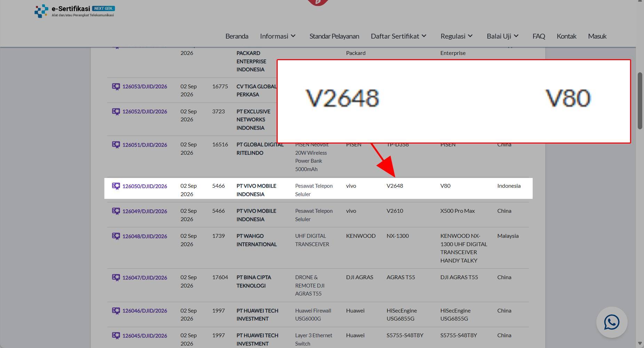Open certificate link 126045/DJID/2026
Image resolution: width=644 pixels, height=348 pixels.
tap(145, 335)
